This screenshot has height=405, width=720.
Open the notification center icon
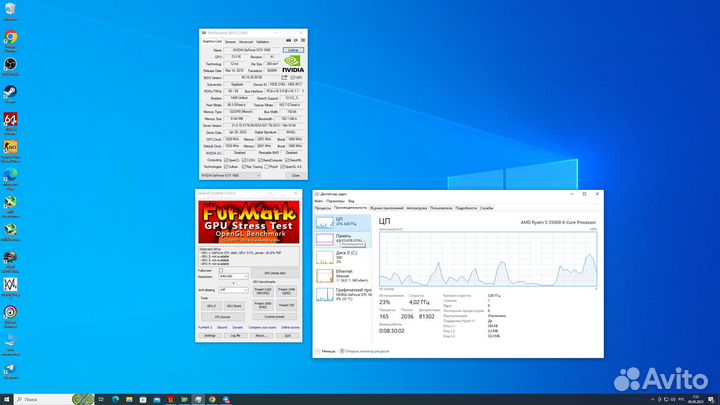[711, 399]
